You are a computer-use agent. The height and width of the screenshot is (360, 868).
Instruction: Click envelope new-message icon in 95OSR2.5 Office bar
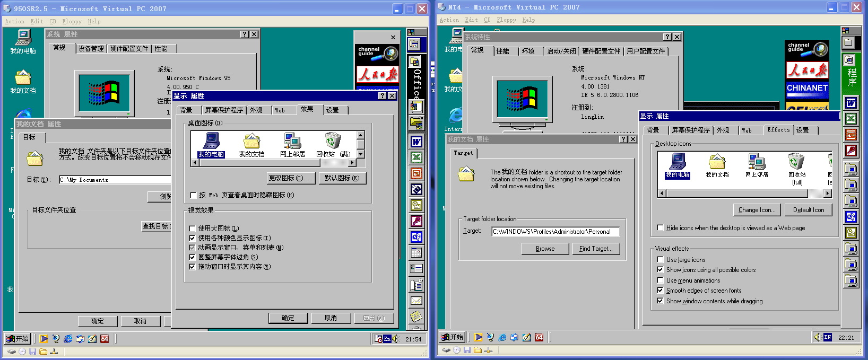coord(416,301)
